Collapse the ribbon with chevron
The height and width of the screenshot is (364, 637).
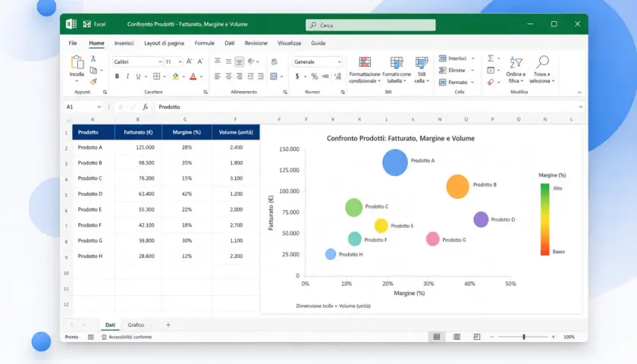(579, 93)
